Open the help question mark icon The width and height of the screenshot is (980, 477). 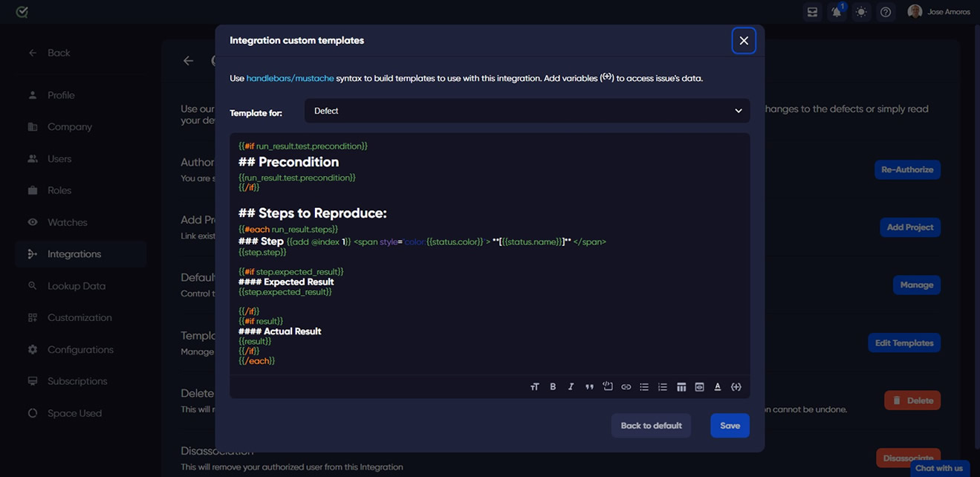click(886, 12)
